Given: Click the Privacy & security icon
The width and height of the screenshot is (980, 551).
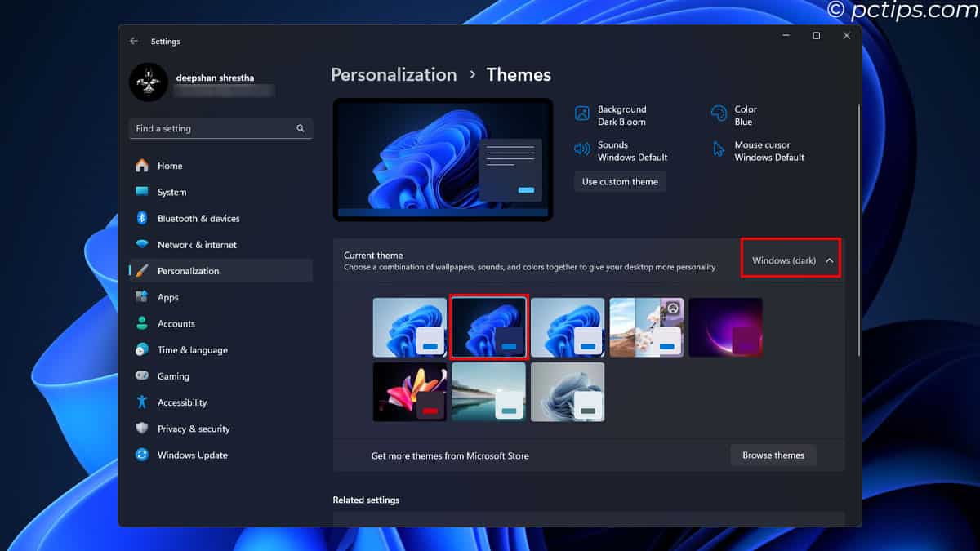Looking at the screenshot, I should [x=143, y=429].
